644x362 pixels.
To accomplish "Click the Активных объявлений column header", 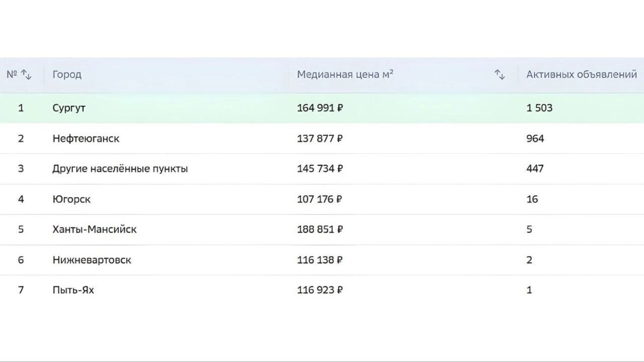I will click(582, 75).
